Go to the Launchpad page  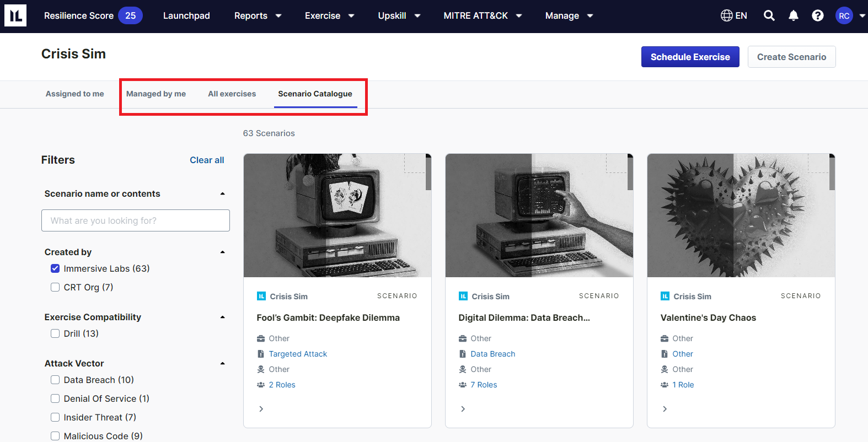tap(186, 15)
